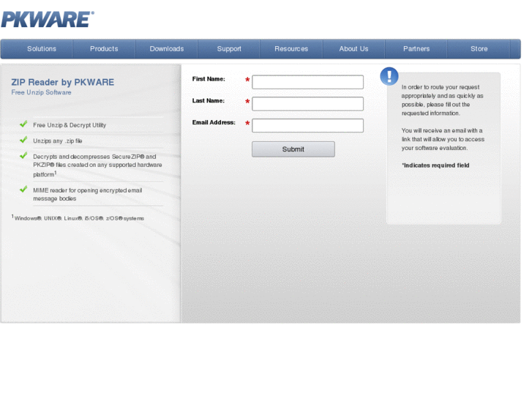
Task: Focus the Last Name input field
Action: (x=308, y=103)
